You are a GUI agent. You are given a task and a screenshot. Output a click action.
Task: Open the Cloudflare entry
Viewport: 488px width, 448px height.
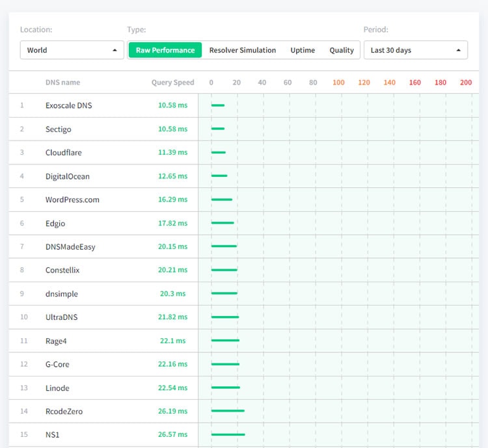(64, 152)
